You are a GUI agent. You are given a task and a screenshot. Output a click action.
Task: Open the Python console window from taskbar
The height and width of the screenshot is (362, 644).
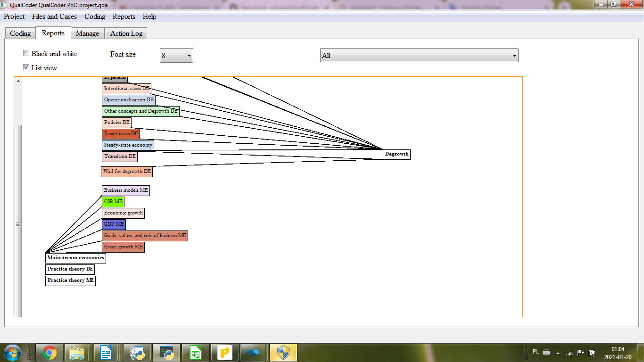pos(166,352)
